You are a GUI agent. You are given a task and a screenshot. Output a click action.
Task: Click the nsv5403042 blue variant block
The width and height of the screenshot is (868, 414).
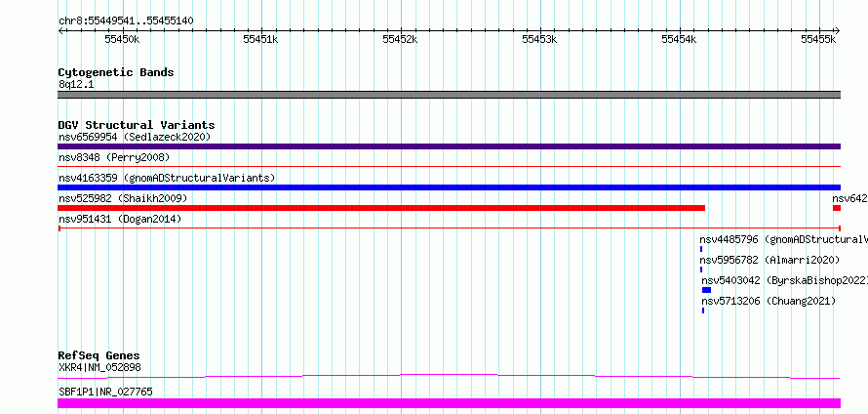click(706, 290)
